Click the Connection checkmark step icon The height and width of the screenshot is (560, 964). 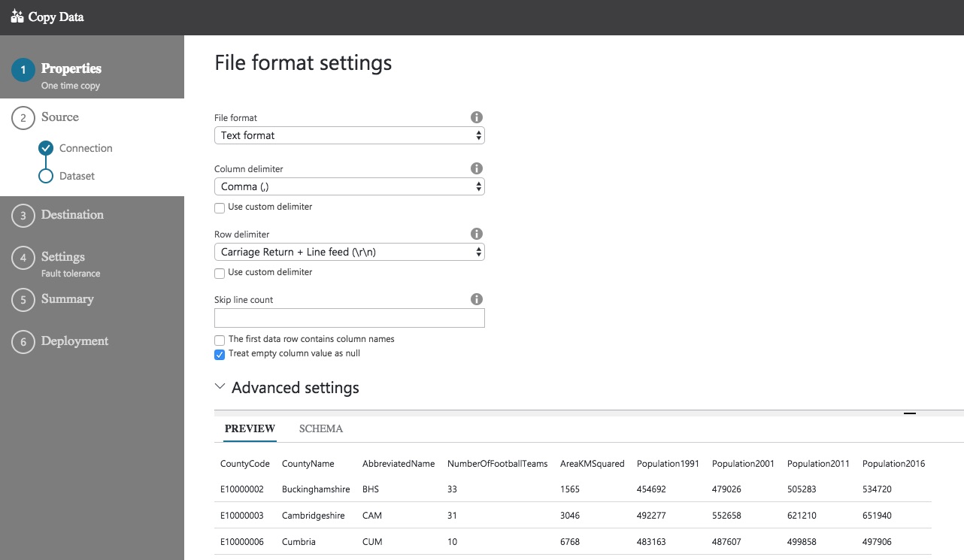tap(46, 148)
